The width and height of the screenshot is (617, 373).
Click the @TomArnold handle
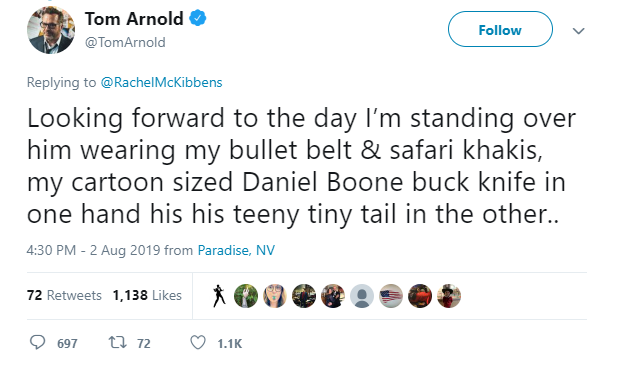[125, 42]
